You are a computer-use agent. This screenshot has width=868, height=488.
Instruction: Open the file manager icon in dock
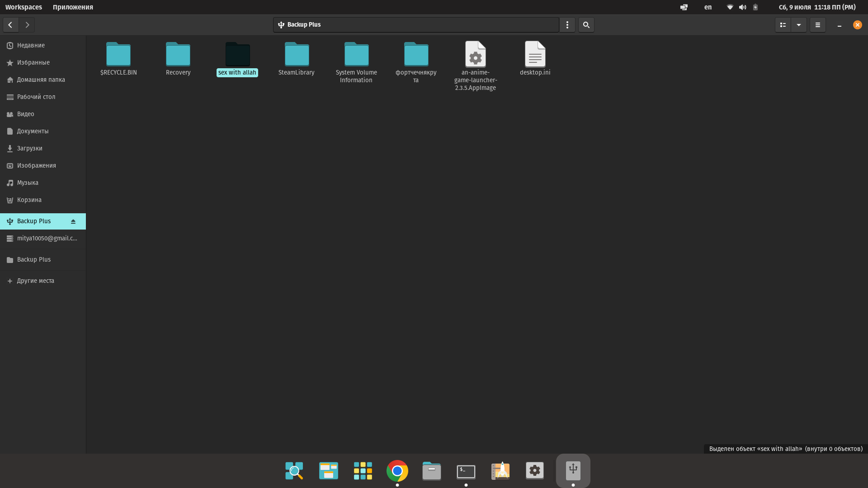[431, 470]
